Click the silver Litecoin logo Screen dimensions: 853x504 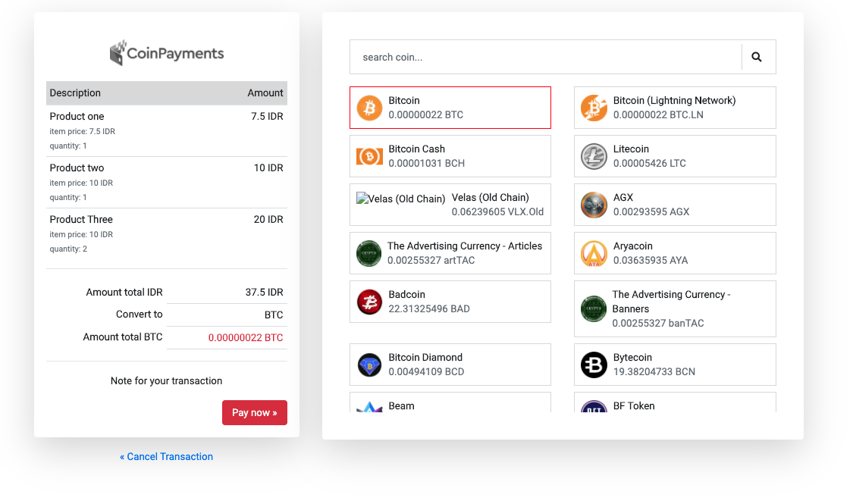click(x=594, y=156)
